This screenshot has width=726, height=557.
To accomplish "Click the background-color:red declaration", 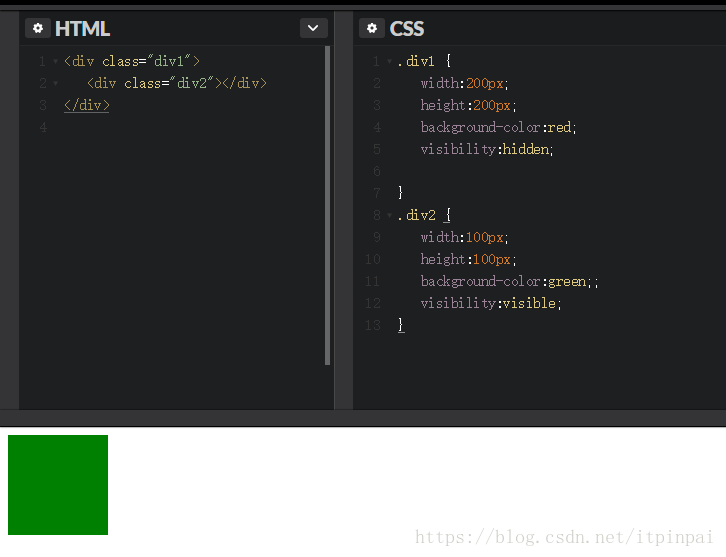I will 498,127.
